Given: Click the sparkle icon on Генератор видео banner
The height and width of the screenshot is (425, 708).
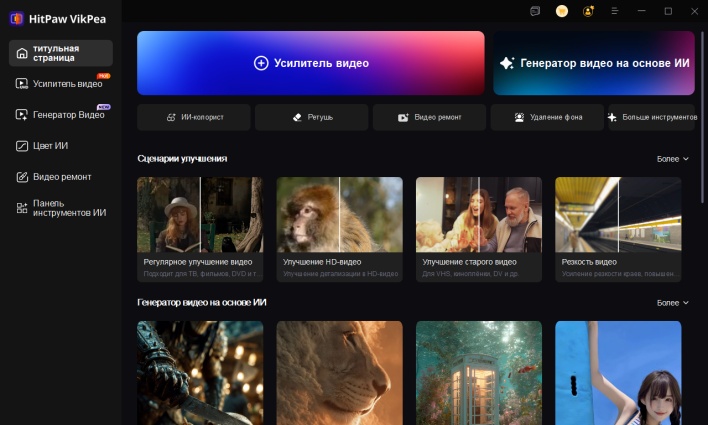Looking at the screenshot, I should [x=507, y=63].
